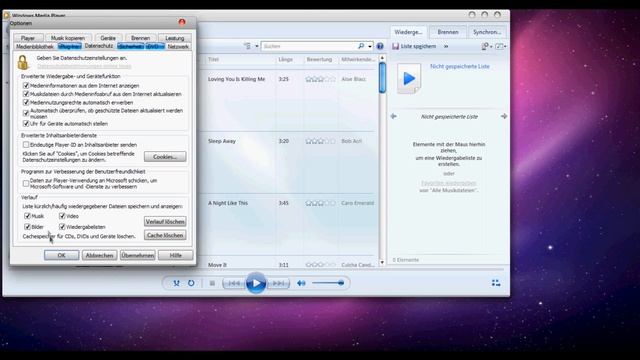
Task: Open the Netzwerk tab
Action: [178, 47]
